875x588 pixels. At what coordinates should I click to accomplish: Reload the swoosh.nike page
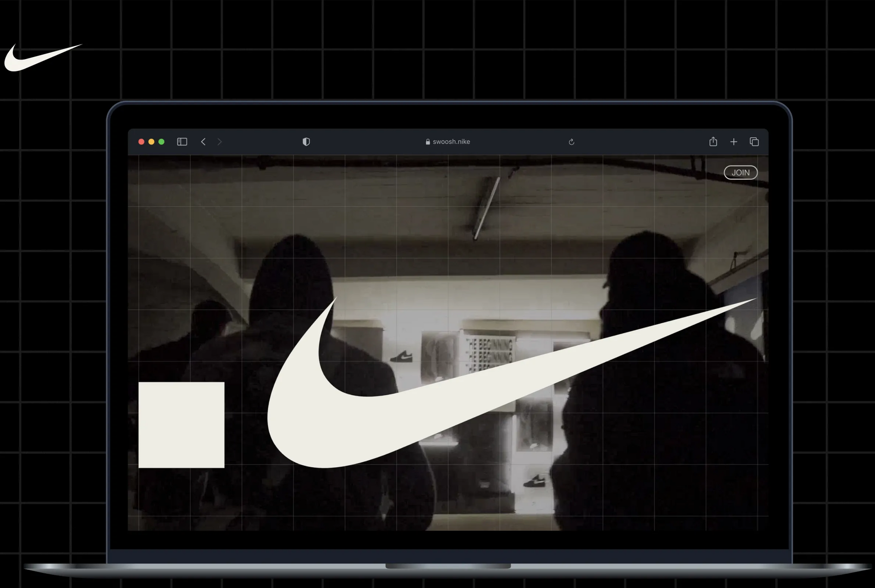click(571, 142)
